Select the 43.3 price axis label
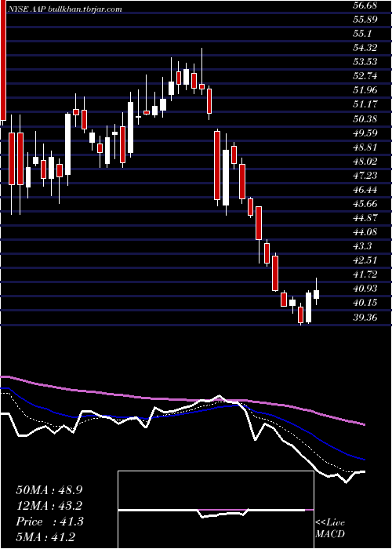Screen dimensions: 392x549 (x=362, y=246)
